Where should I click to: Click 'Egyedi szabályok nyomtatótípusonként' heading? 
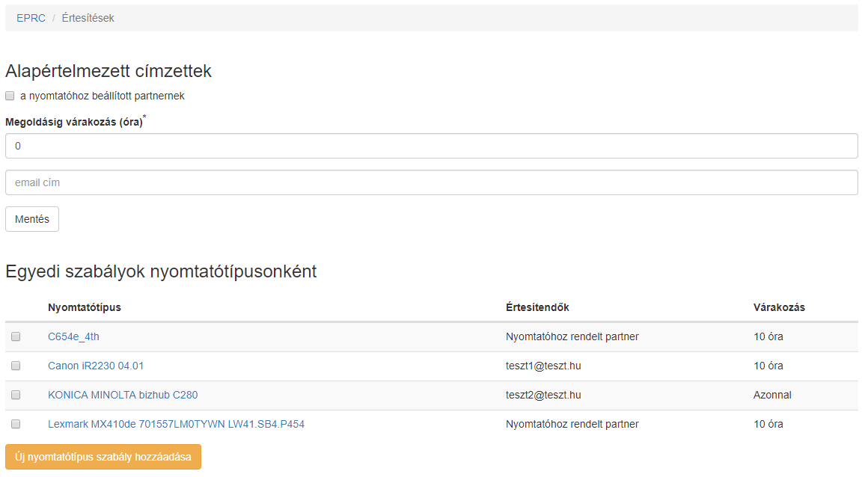coord(161,271)
